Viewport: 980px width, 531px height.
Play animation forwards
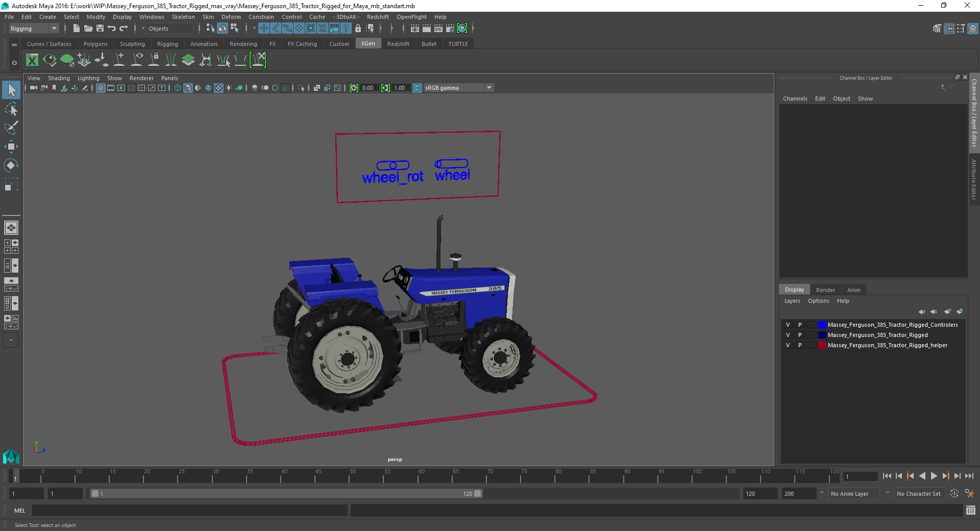point(934,476)
